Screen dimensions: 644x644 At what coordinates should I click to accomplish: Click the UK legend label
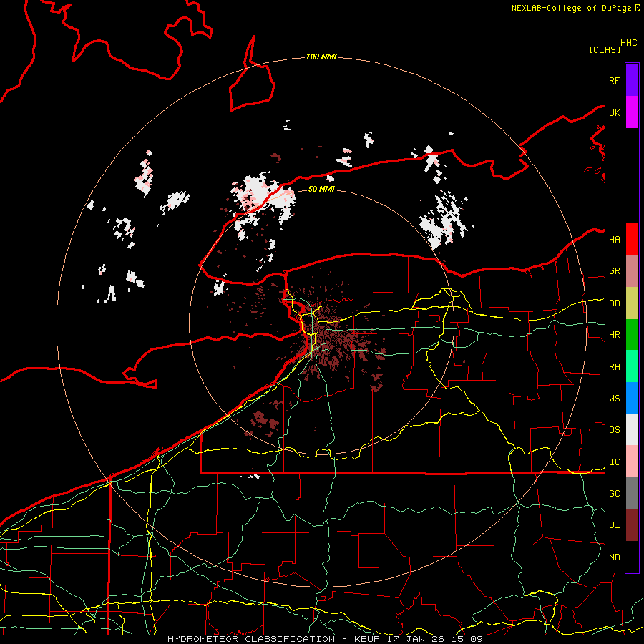(x=614, y=112)
